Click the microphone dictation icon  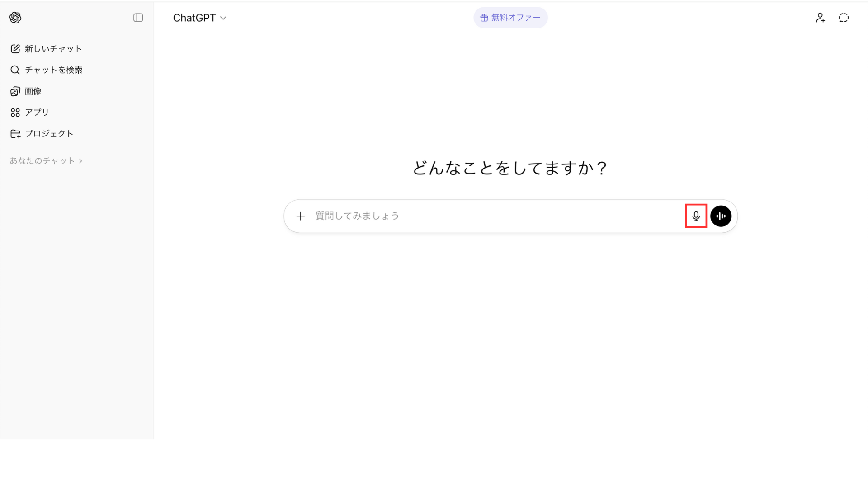(x=696, y=216)
